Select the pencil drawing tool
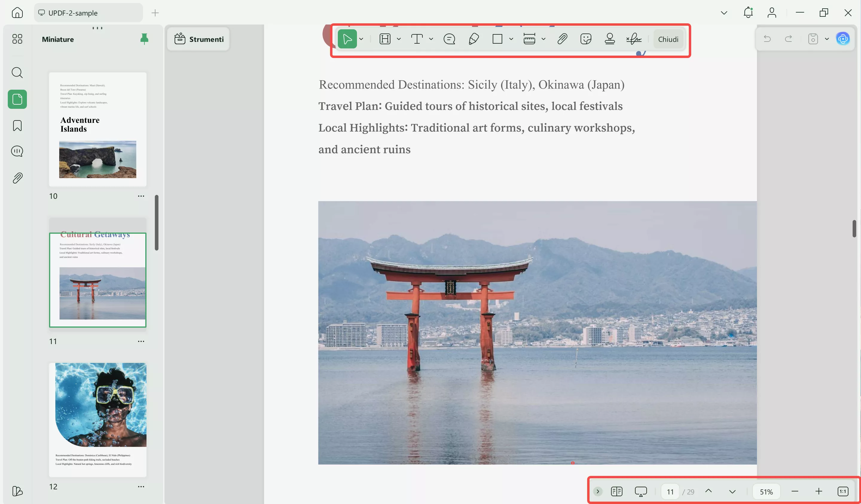Screen dimensions: 861x504 coord(474,39)
